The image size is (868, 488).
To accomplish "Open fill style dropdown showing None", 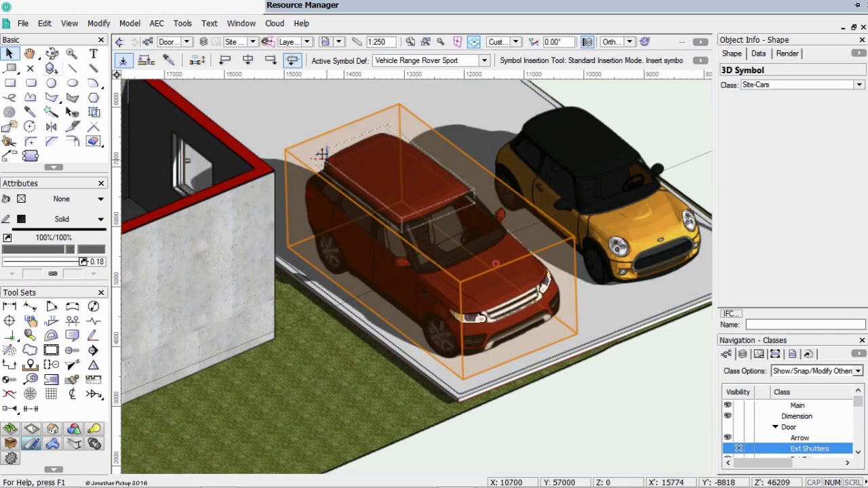I will [x=100, y=199].
